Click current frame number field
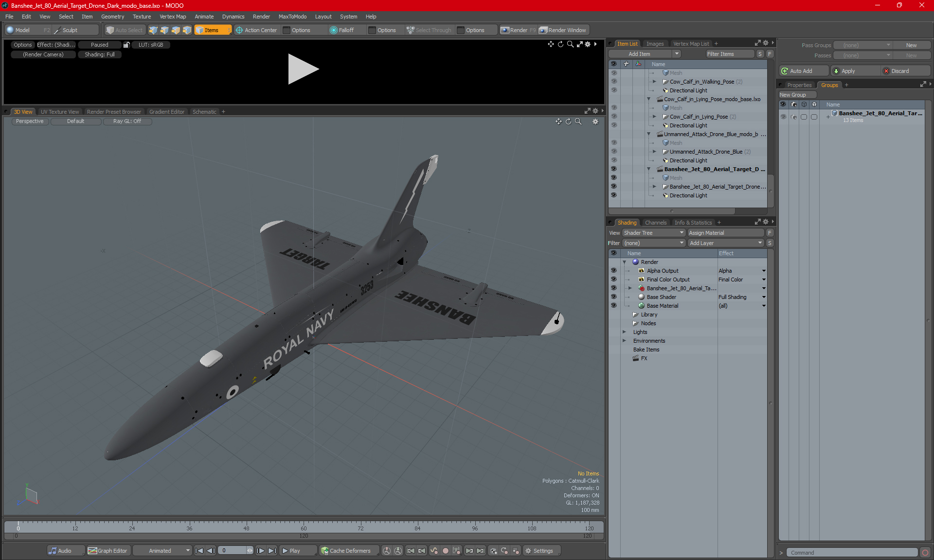The image size is (934, 560). (233, 551)
